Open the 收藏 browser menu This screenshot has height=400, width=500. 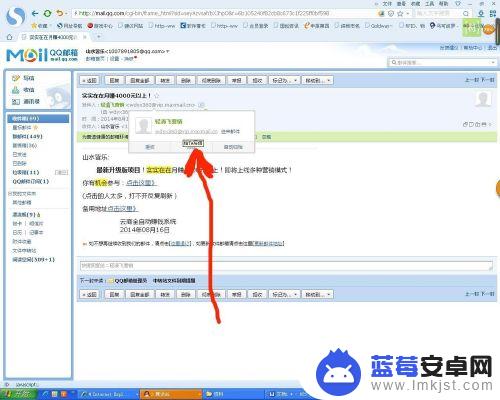coord(415,4)
